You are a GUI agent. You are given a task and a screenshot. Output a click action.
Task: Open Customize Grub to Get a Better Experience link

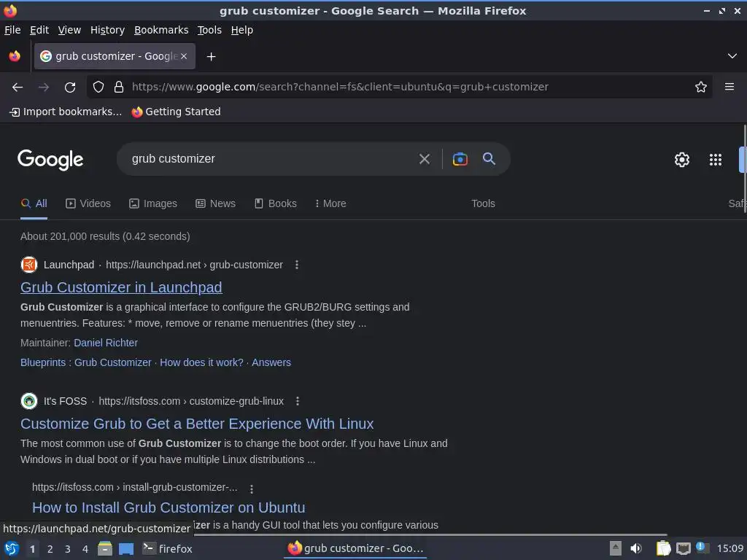[x=197, y=424]
